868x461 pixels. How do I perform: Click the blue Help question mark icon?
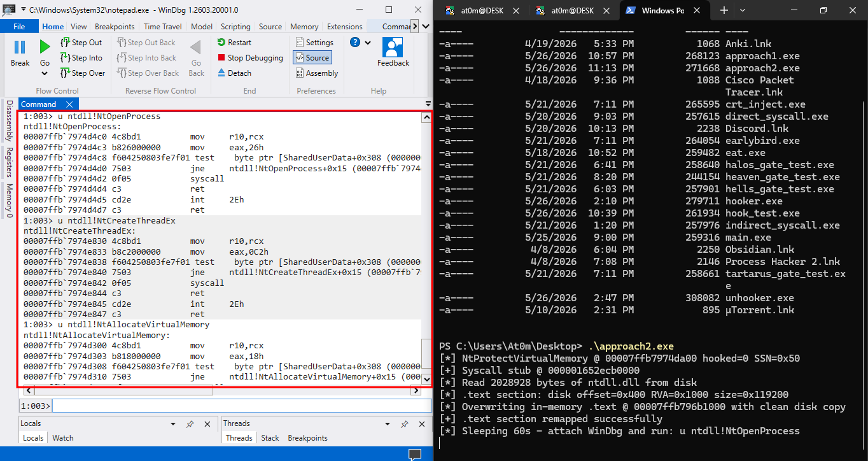[x=355, y=42]
